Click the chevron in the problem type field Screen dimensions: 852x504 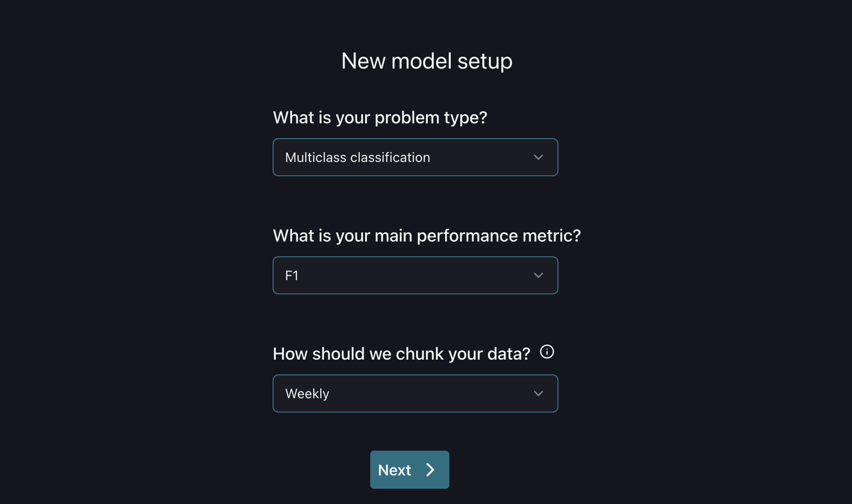[x=538, y=157]
